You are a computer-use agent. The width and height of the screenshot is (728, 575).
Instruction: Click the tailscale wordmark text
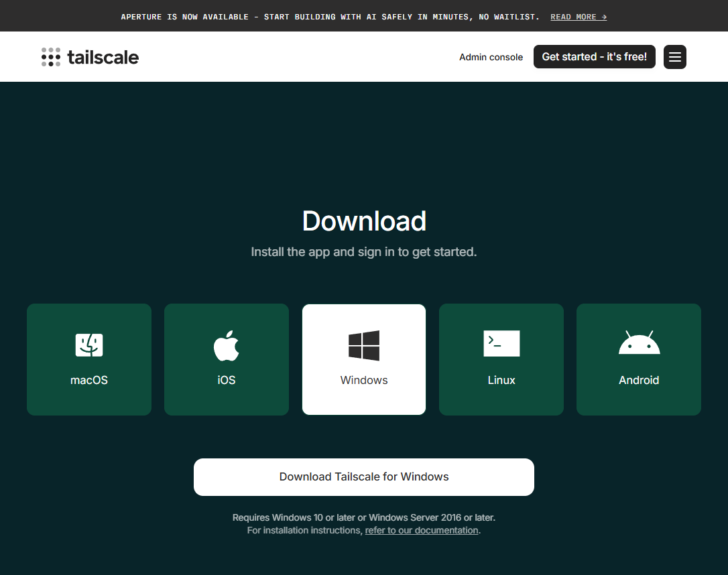[x=103, y=57]
